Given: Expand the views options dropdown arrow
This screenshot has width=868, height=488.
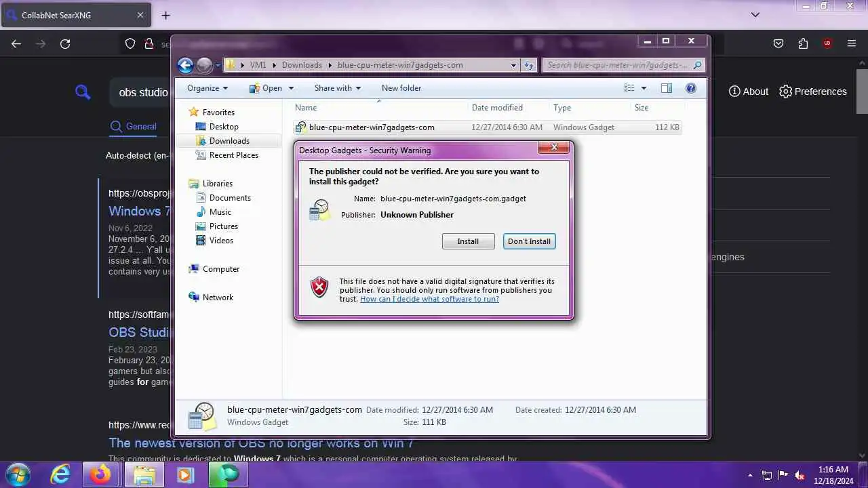Looking at the screenshot, I should coord(644,88).
